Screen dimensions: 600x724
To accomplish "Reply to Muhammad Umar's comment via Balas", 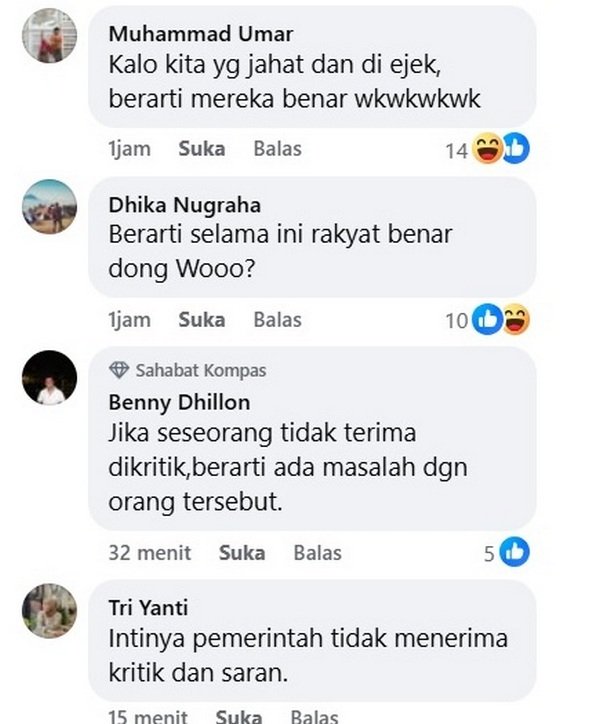I will pos(278,149).
